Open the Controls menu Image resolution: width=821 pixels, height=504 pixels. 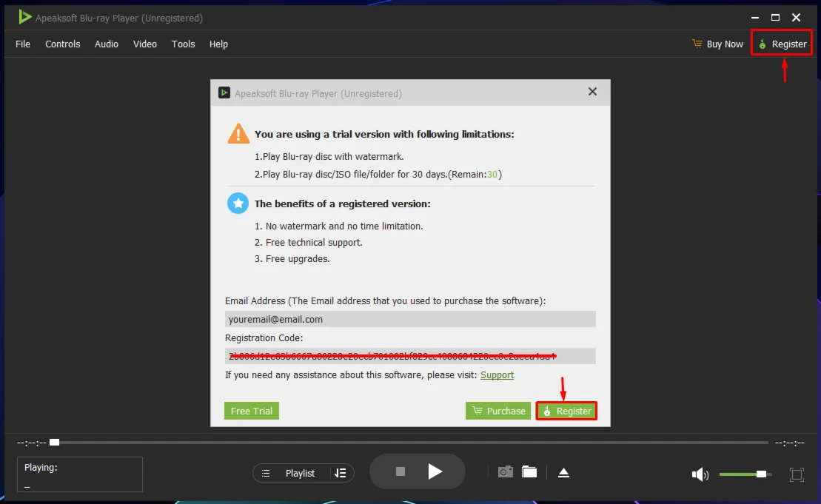pyautogui.click(x=62, y=44)
